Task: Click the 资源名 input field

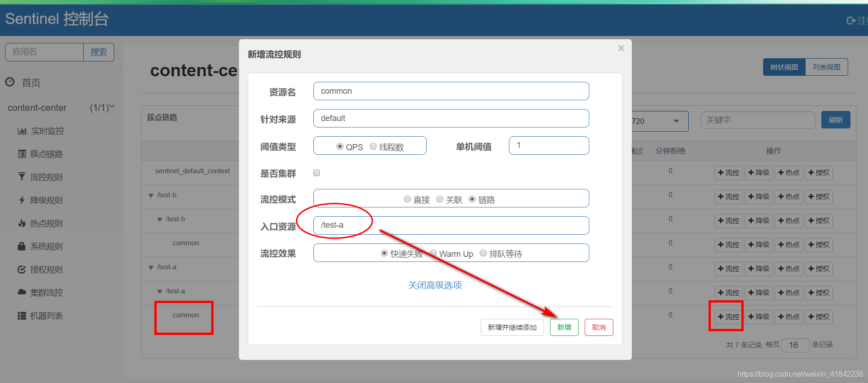Action: 451,91
